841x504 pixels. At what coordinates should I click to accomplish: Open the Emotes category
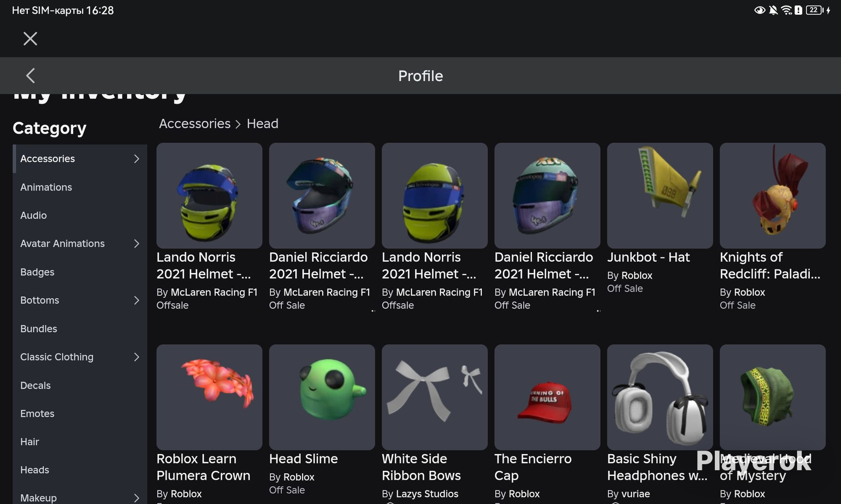click(80, 414)
